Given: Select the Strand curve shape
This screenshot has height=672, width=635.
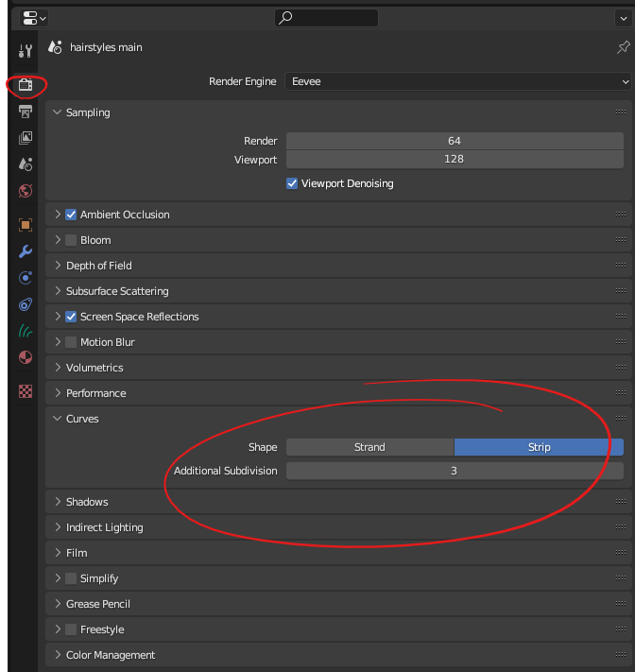Looking at the screenshot, I should click(x=369, y=447).
